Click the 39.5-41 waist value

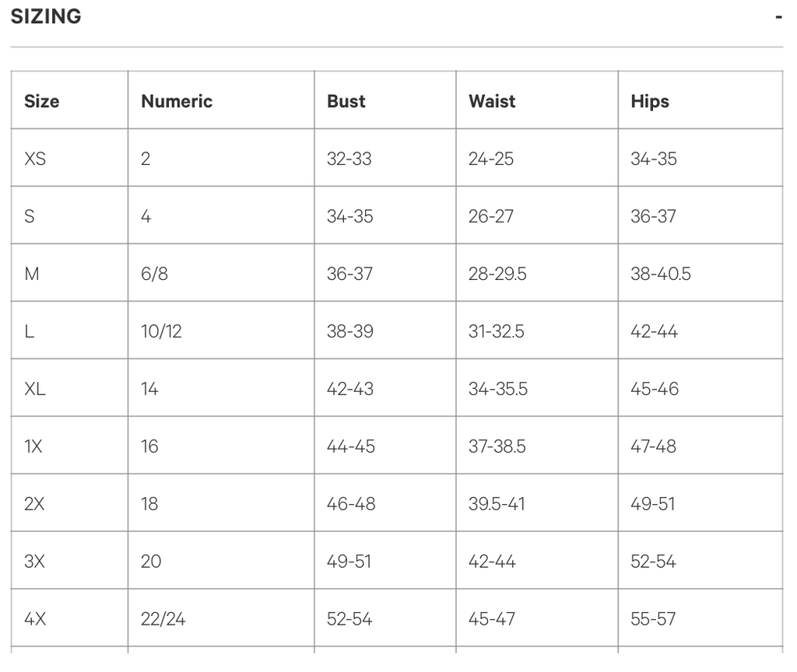(x=497, y=504)
